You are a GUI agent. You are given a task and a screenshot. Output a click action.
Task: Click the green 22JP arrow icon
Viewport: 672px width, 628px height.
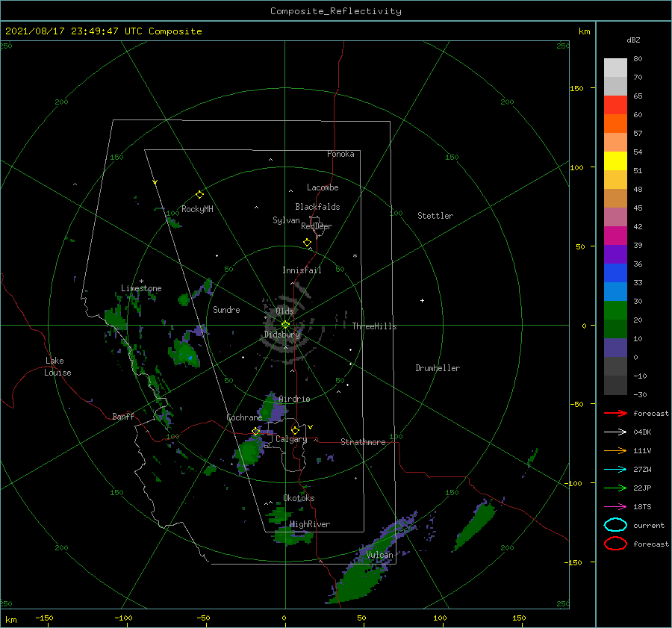pos(615,488)
